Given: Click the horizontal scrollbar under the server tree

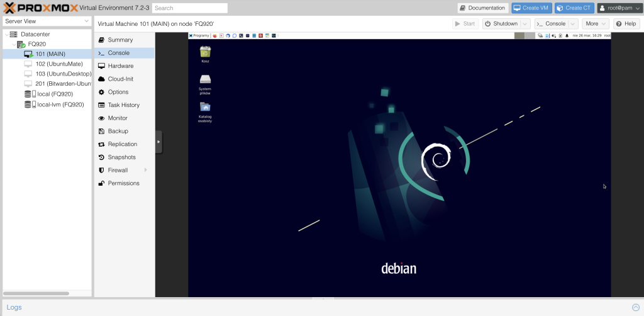Looking at the screenshot, I should pyautogui.click(x=36, y=293).
